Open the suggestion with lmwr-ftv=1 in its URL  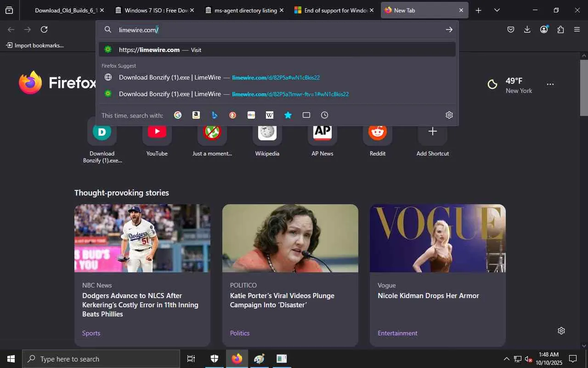(277, 94)
